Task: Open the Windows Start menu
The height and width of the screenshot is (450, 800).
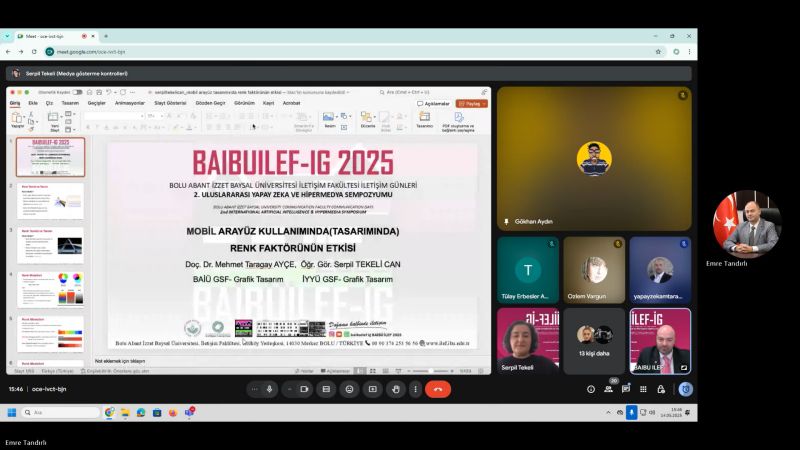Action: [12, 412]
